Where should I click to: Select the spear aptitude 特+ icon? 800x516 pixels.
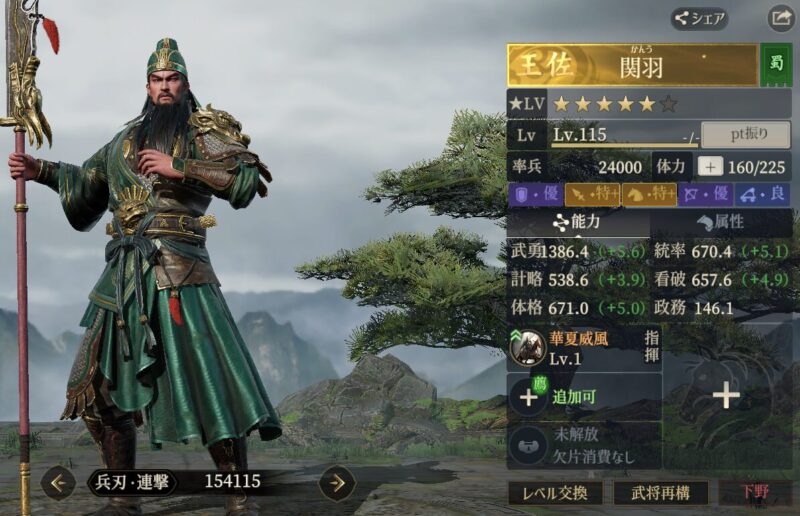tap(592, 194)
